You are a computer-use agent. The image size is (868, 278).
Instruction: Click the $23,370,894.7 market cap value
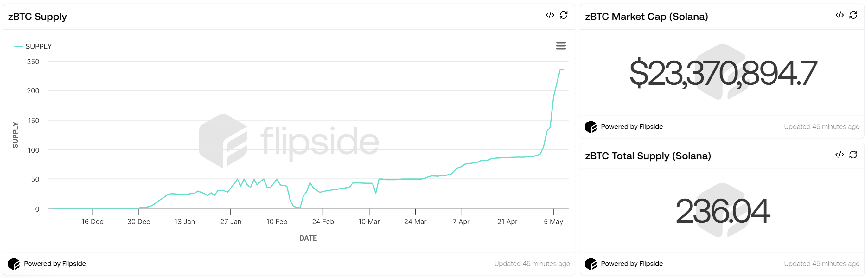pyautogui.click(x=723, y=73)
